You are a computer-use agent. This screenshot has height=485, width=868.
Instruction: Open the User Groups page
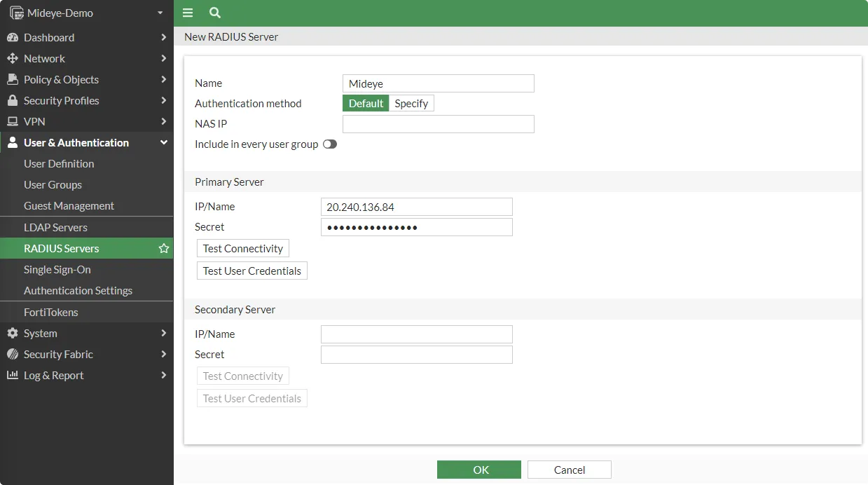point(53,184)
